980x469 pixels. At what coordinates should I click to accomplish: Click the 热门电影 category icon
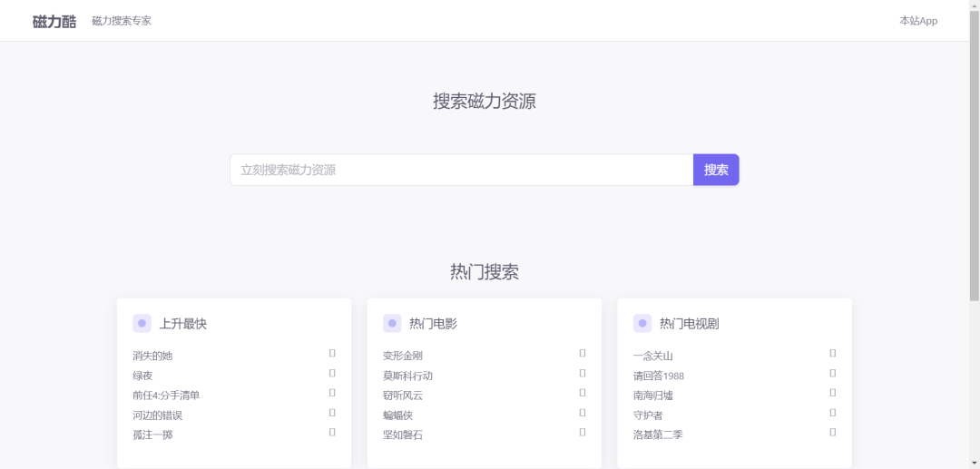(393, 324)
